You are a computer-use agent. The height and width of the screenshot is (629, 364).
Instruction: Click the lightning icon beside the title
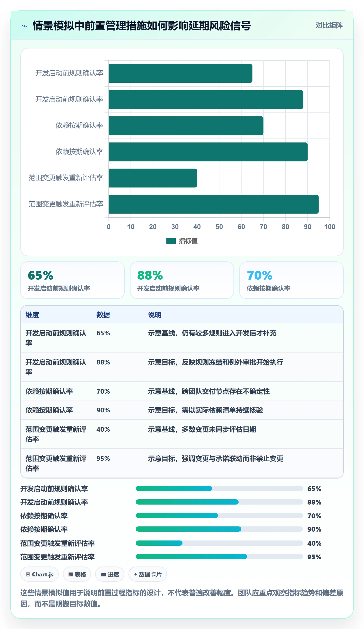tap(25, 26)
